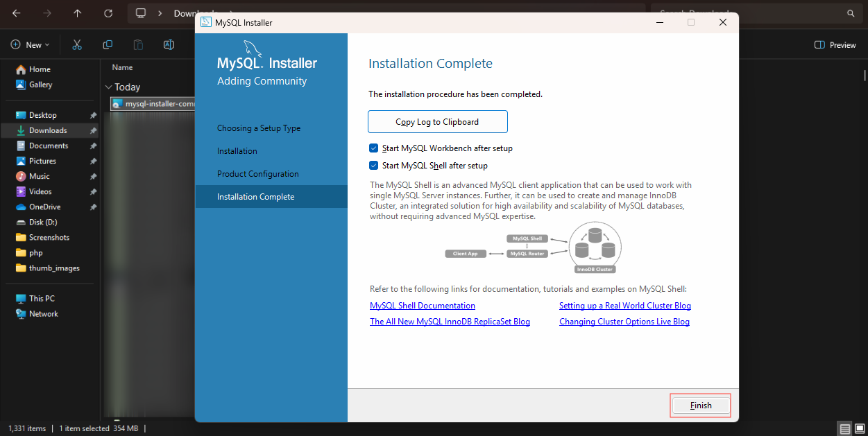Expand the address bar breadcrumb chevron

click(160, 13)
